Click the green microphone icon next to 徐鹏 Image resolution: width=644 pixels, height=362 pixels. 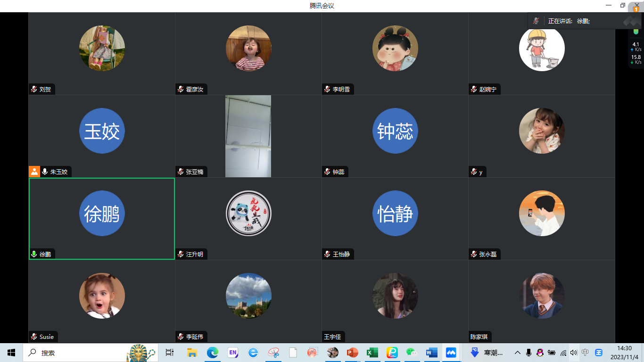(x=34, y=254)
